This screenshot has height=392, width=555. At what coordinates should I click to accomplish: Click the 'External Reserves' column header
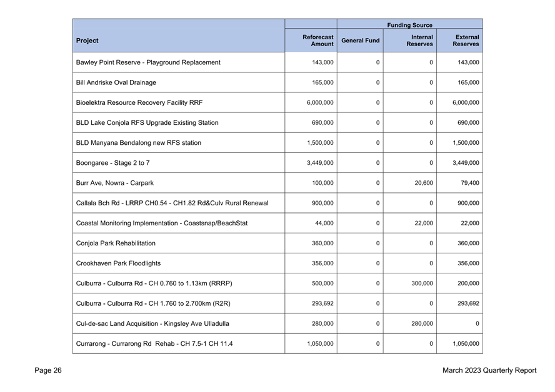[x=466, y=41]
